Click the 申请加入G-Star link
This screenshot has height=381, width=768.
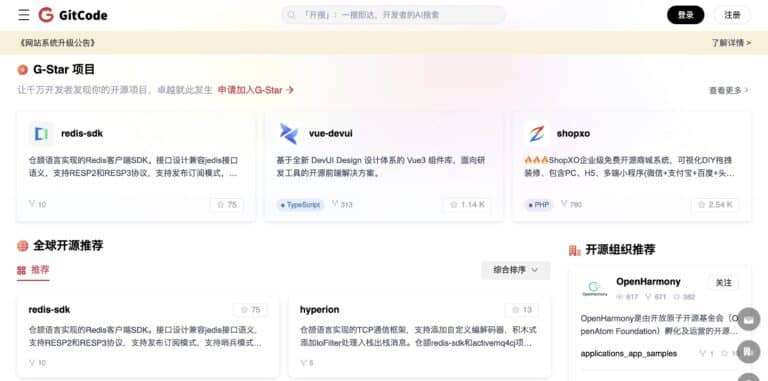click(x=256, y=90)
